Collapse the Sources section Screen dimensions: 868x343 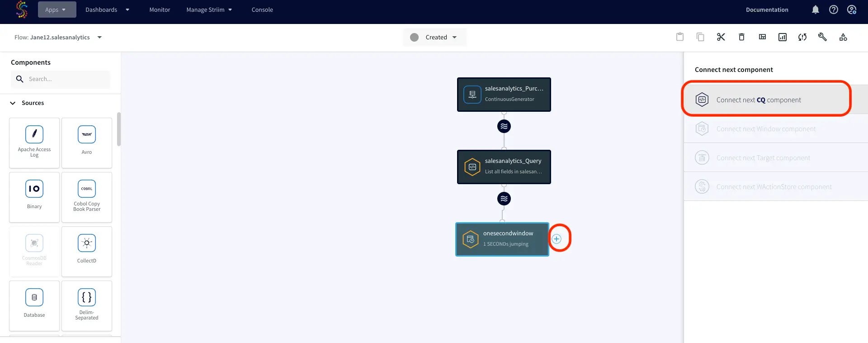pos(13,103)
